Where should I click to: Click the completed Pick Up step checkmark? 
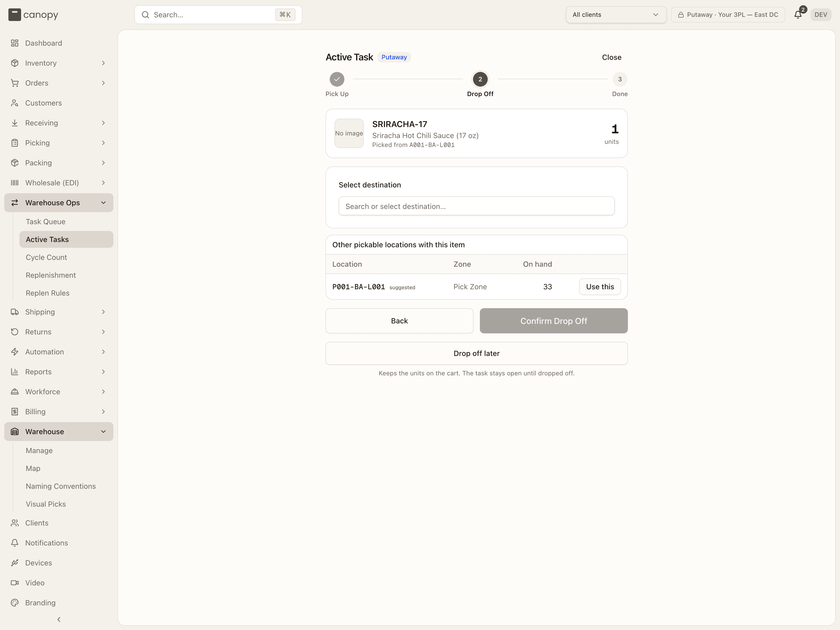coord(337,79)
